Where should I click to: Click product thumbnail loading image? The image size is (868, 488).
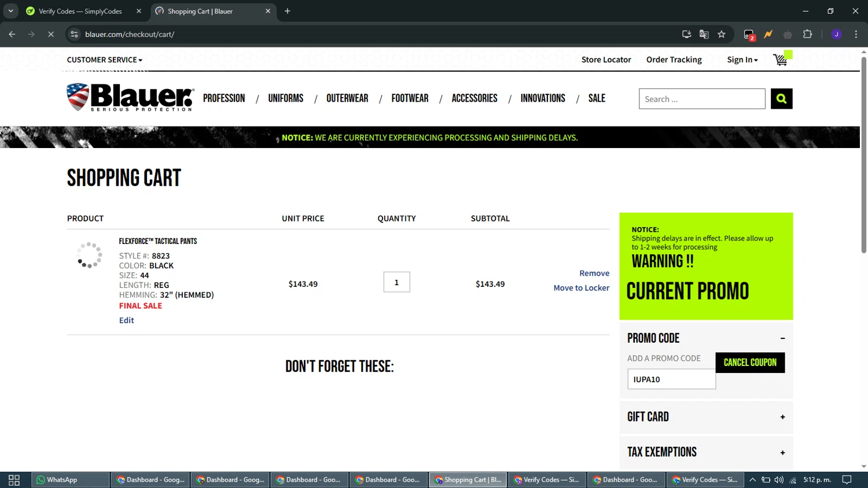(x=89, y=255)
